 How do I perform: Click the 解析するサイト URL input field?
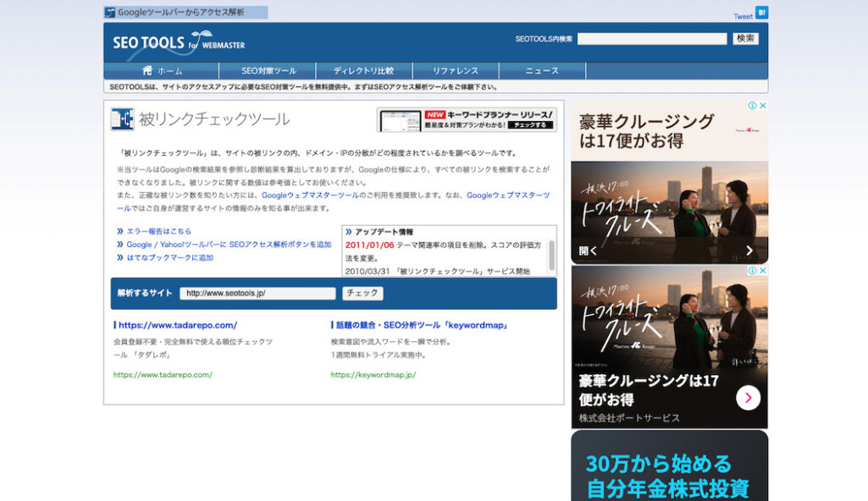click(257, 294)
